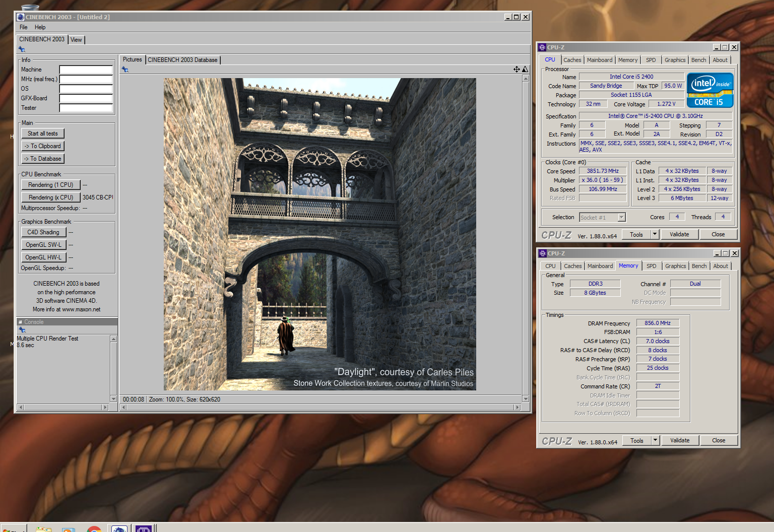
Task: Click the OS input field
Action: click(x=86, y=89)
